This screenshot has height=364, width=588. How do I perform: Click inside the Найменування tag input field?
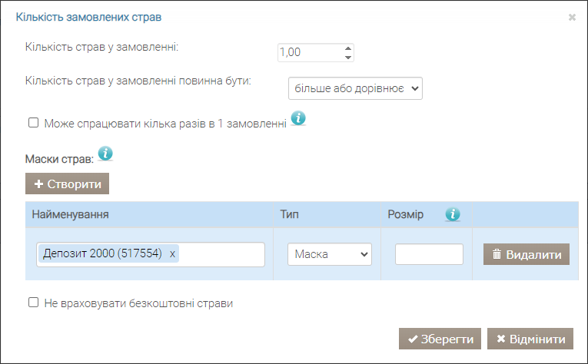coord(221,254)
